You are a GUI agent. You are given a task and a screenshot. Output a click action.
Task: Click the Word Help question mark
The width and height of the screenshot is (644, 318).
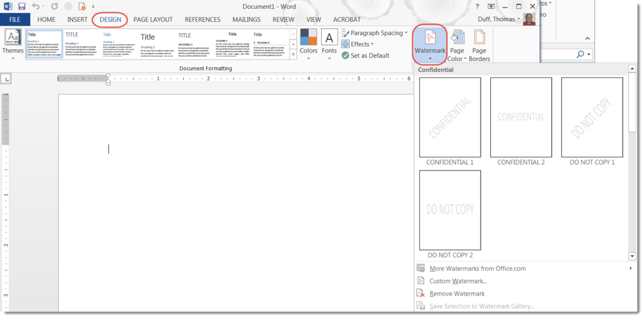pos(478,7)
